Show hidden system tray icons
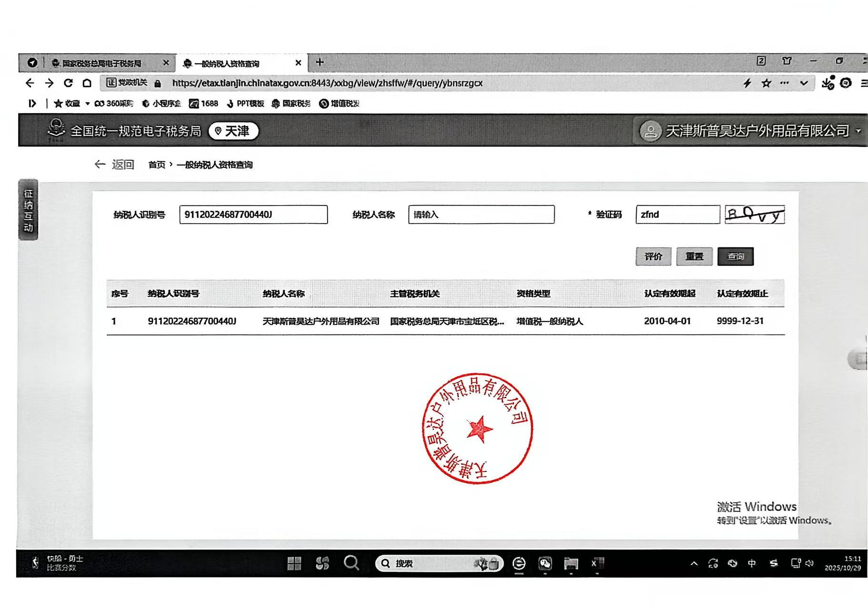The height and width of the screenshot is (609, 868). 694,563
